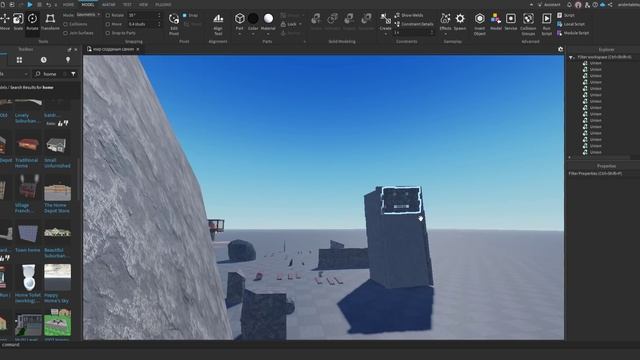Open the Assistant panel

tap(549, 5)
